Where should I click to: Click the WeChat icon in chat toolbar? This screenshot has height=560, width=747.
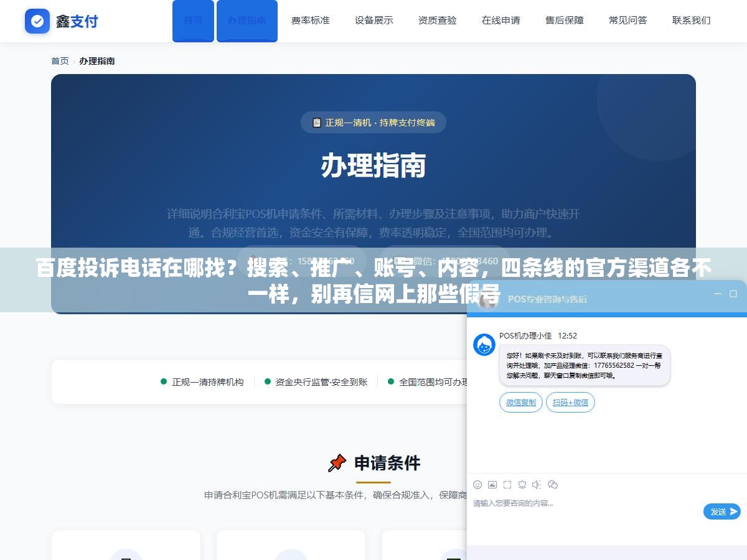(x=553, y=485)
